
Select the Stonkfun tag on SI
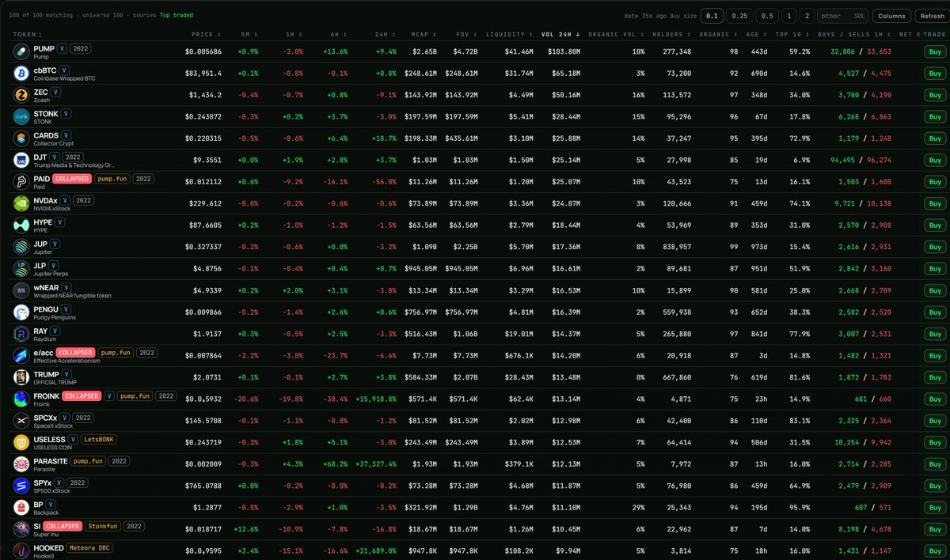coord(104,526)
